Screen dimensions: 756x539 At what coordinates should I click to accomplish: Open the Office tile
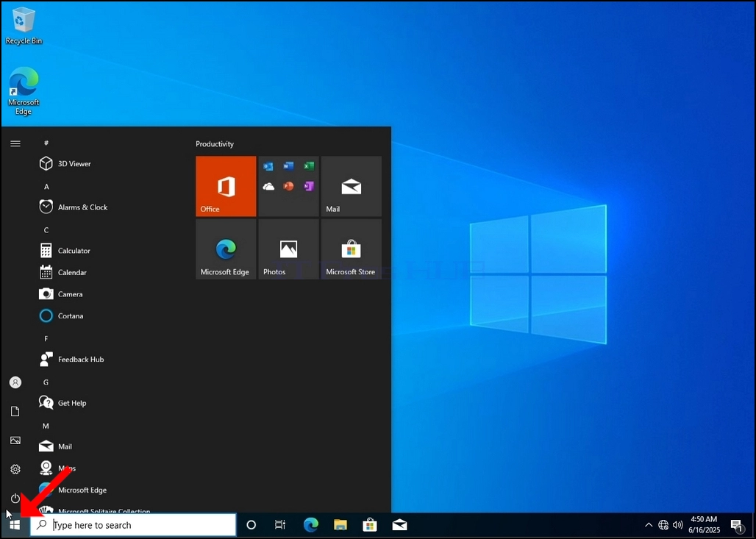(226, 186)
